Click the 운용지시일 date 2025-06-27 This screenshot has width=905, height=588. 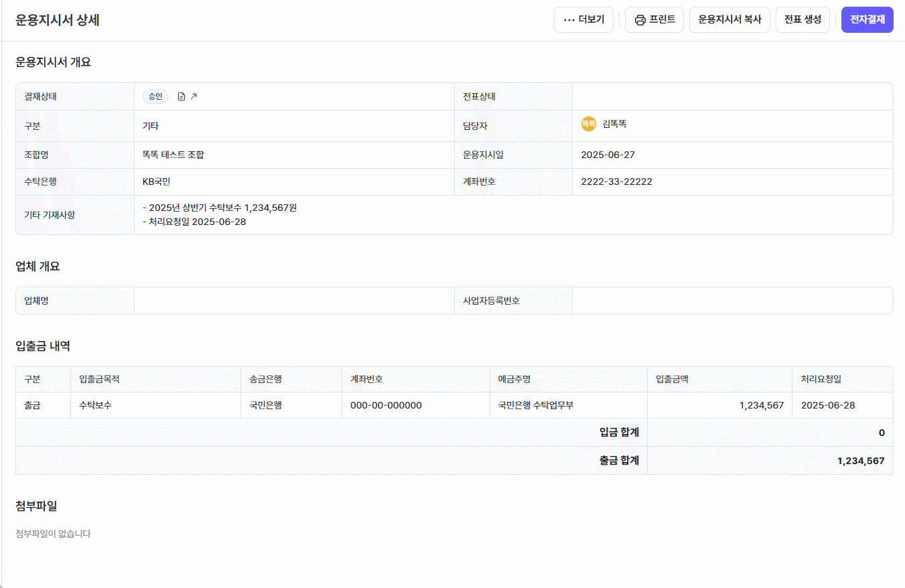[x=608, y=155]
